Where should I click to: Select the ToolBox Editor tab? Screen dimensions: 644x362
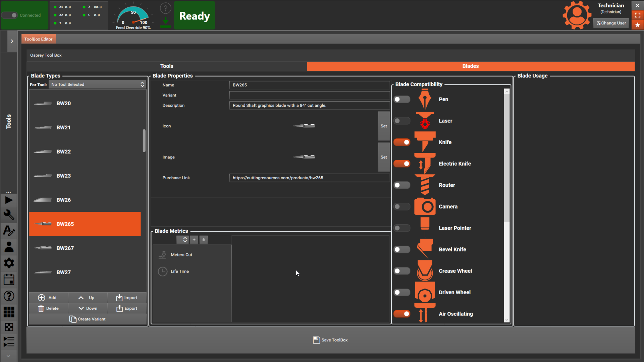38,39
